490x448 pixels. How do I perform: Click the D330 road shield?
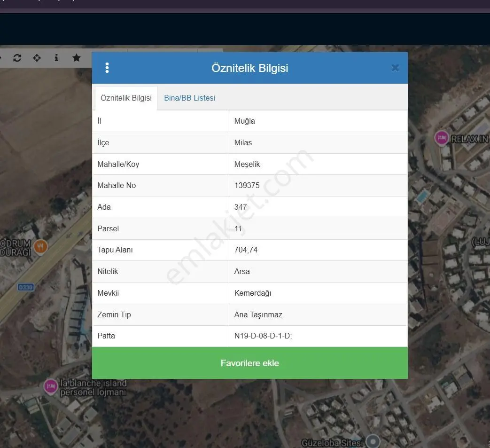[26, 287]
